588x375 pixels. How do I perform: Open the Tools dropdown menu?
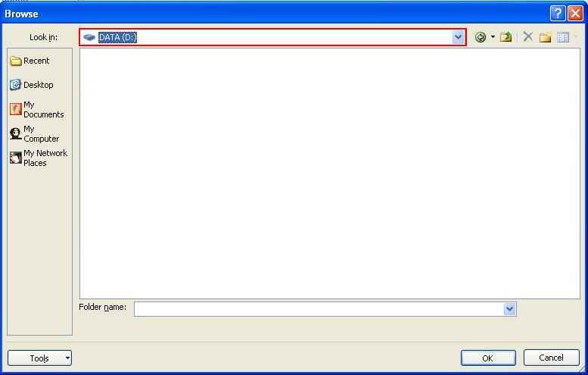click(39, 358)
